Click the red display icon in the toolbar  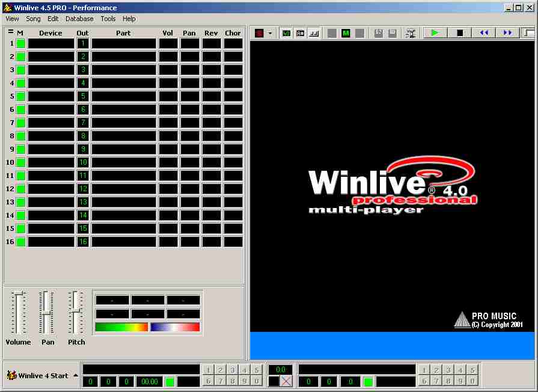click(260, 33)
